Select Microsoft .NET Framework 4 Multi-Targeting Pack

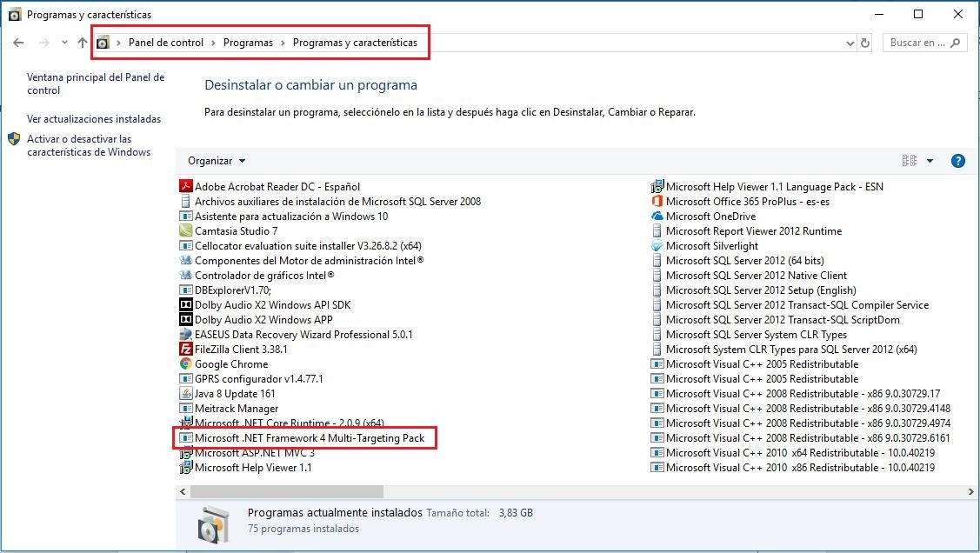click(302, 438)
